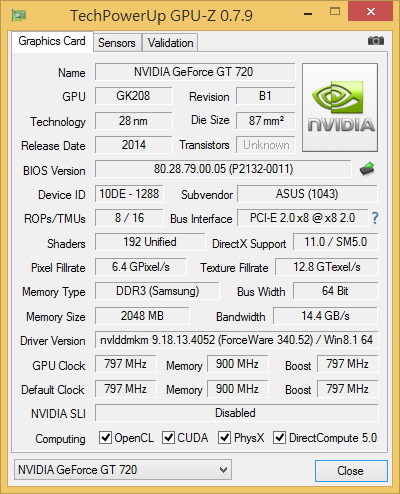Click the 'DirectX Support' label

pyautogui.click(x=249, y=244)
